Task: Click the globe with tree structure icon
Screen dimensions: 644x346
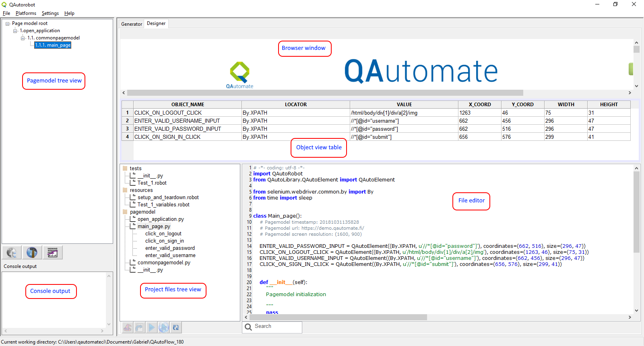Action: click(12, 252)
